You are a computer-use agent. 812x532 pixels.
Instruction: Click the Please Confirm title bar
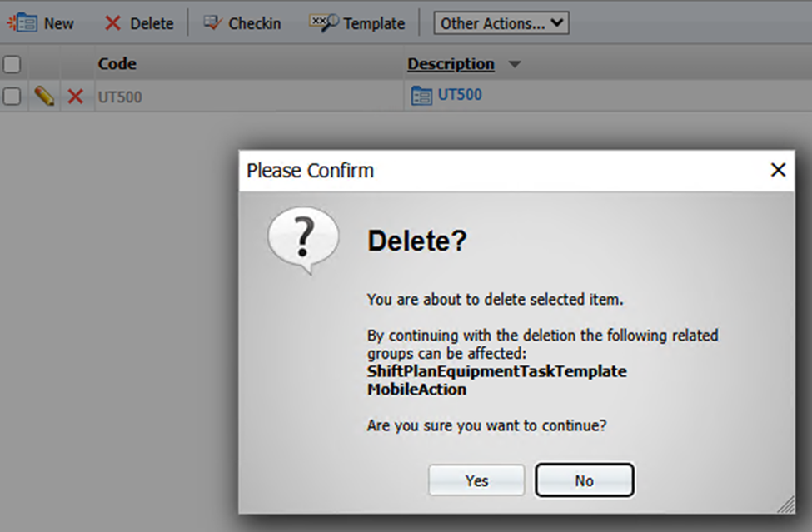tap(500, 171)
